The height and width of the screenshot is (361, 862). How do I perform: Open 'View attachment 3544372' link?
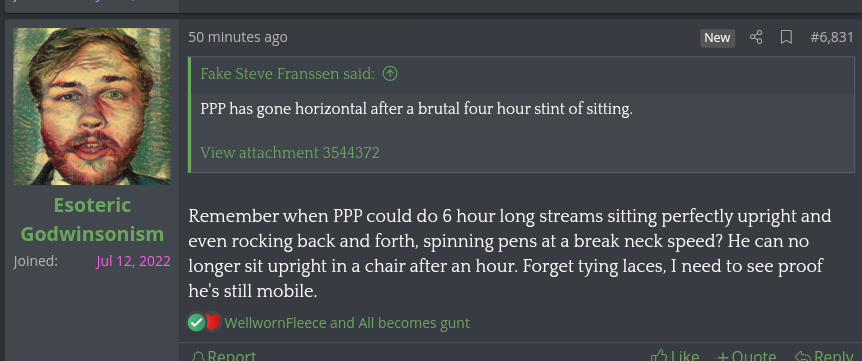point(290,152)
